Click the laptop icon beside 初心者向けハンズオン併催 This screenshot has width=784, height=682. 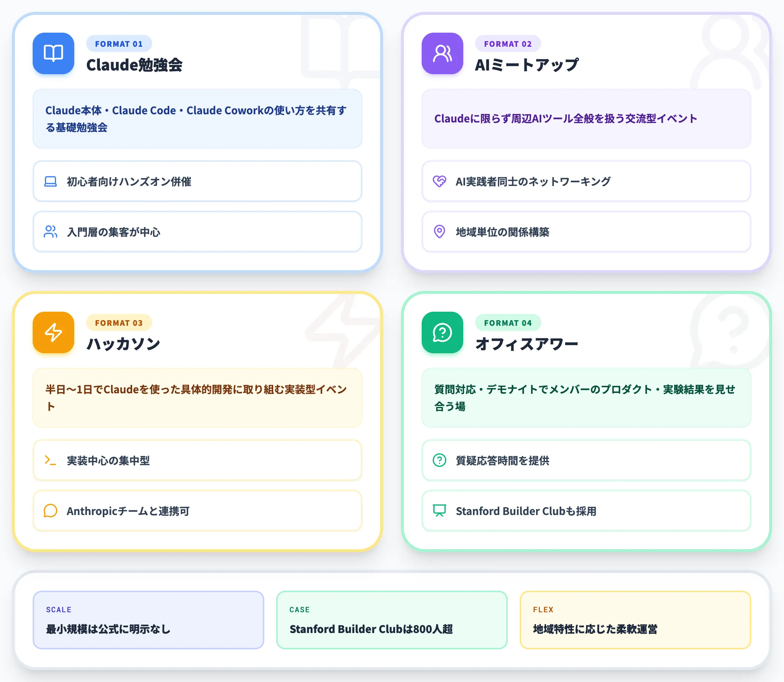[50, 181]
